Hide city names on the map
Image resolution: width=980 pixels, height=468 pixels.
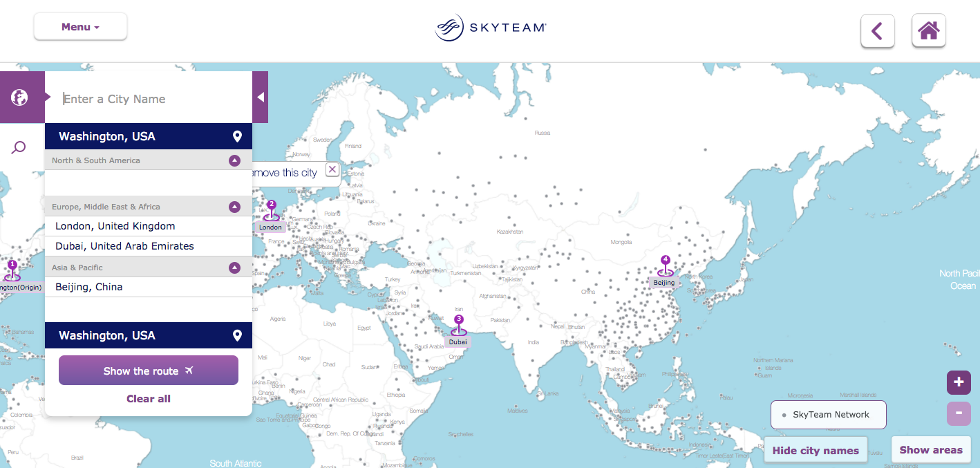(x=816, y=450)
